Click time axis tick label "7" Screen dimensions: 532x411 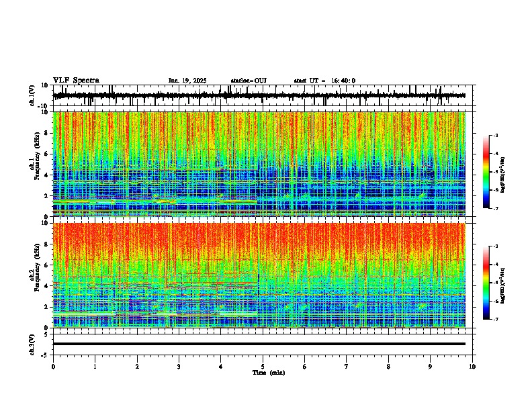point(347,367)
